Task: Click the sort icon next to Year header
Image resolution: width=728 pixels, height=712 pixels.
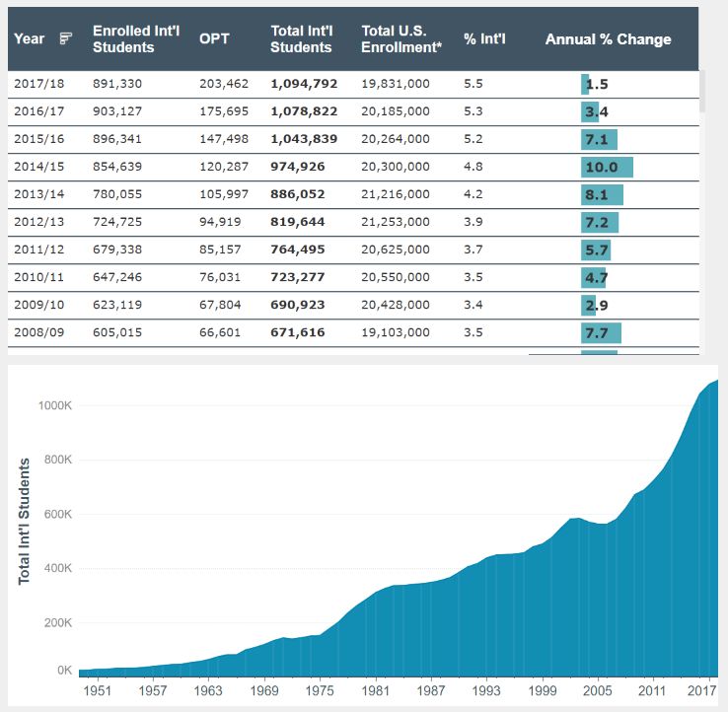Action: [x=66, y=38]
